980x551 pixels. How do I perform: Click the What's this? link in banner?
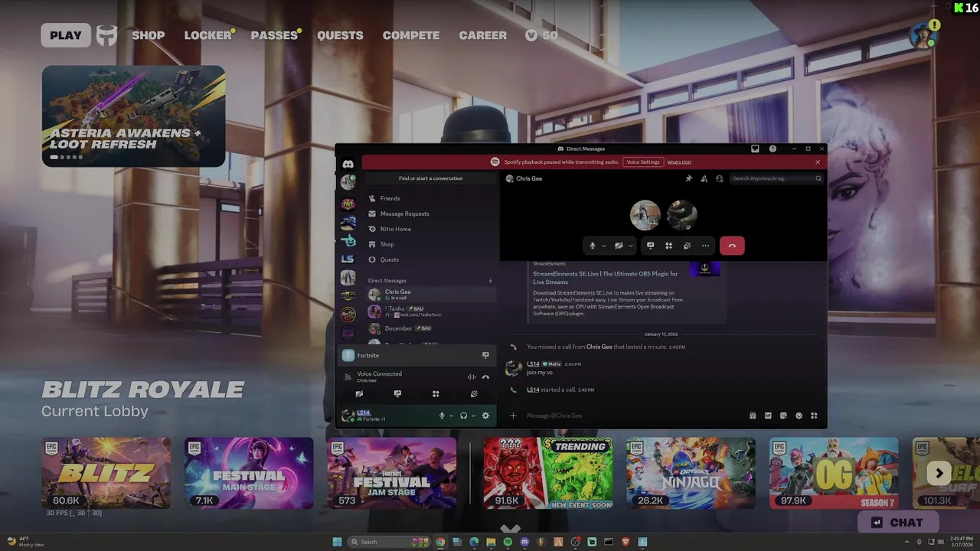679,162
